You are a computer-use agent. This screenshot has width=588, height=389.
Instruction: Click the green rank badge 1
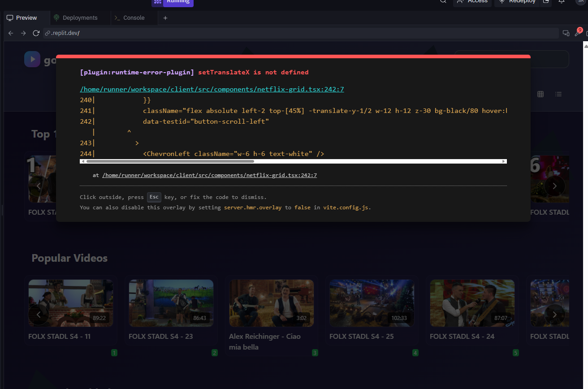pos(114,353)
